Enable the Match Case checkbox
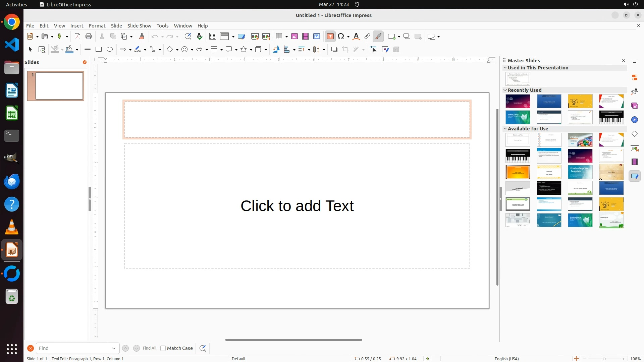 pos(163,348)
